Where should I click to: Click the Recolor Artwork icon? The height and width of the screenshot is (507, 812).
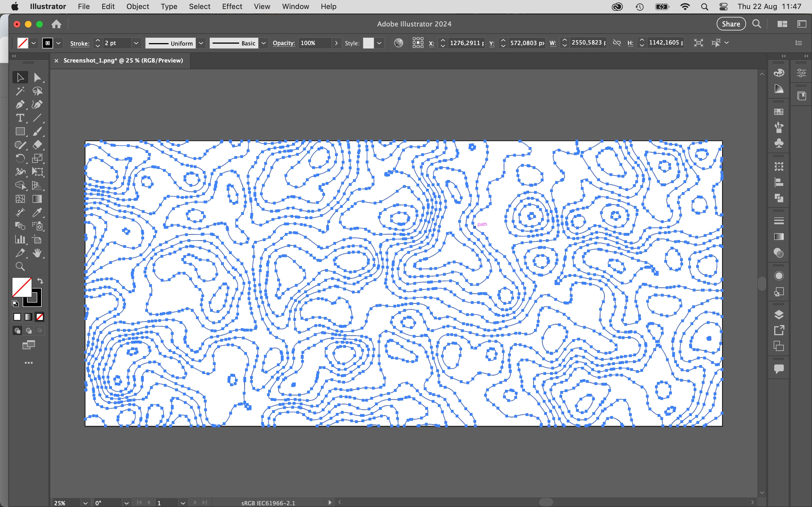point(398,43)
